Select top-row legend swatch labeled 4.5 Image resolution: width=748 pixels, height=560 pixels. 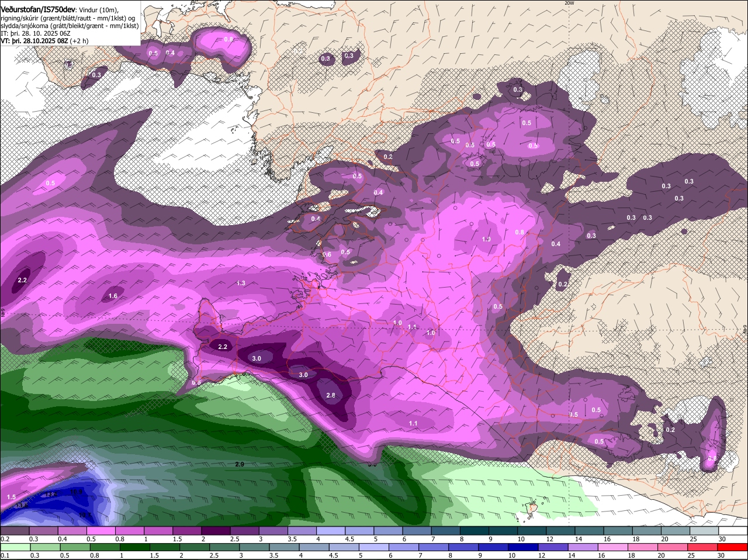coord(359,530)
